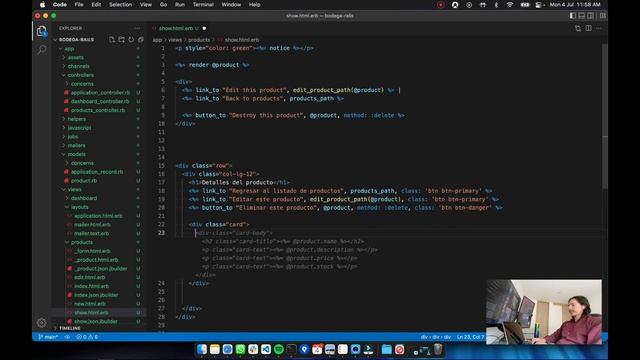Click the main git branch indicator
This screenshot has height=360, width=640.
pos(48,337)
